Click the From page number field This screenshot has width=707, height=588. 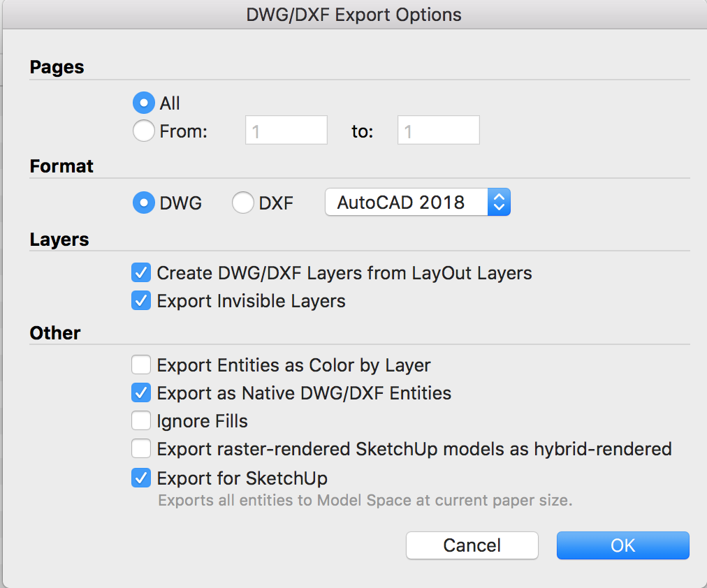click(x=286, y=130)
